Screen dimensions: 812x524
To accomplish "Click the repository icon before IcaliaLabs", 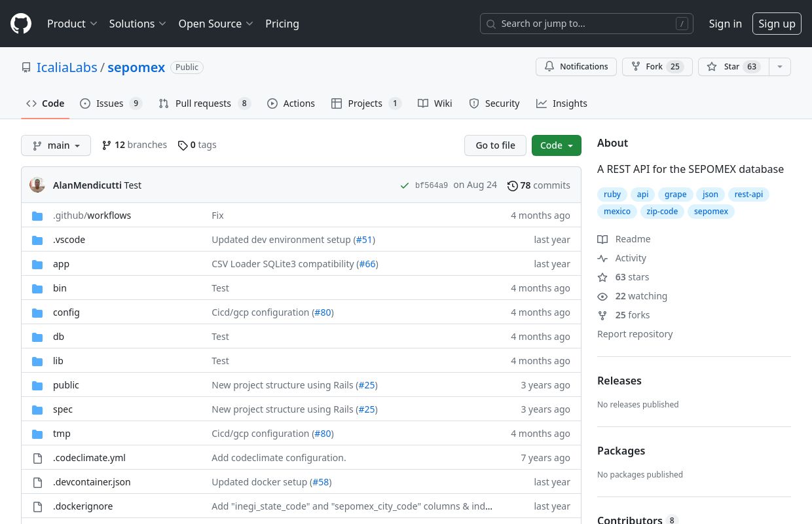I will pyautogui.click(x=26, y=67).
